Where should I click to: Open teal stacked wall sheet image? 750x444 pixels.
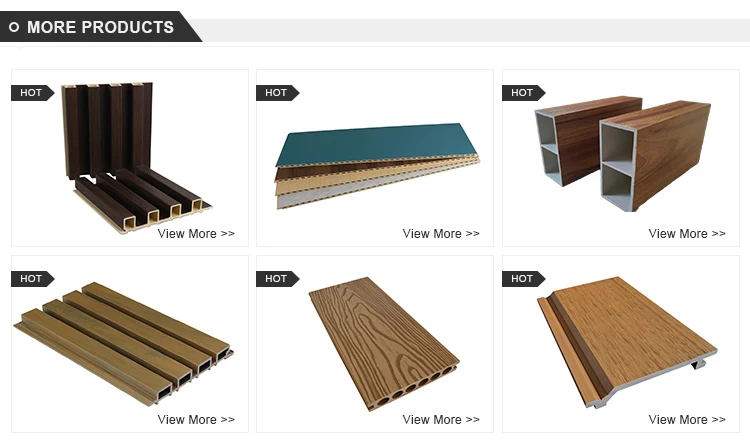pos(377,166)
